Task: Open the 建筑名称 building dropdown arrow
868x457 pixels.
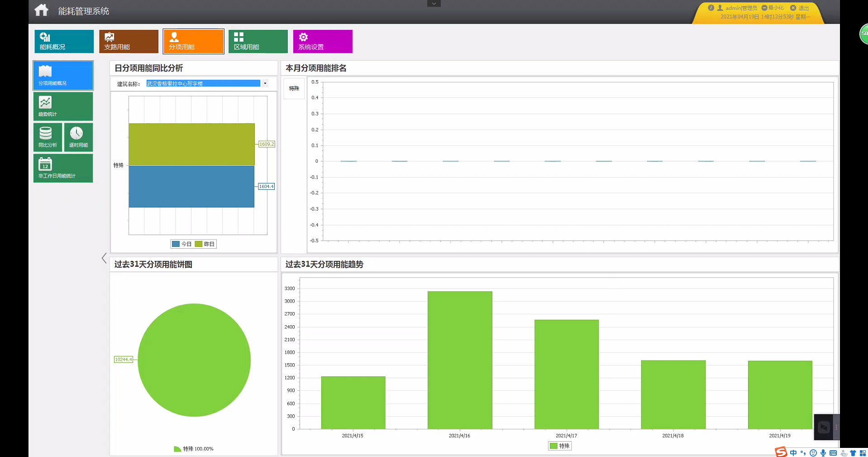Action: coord(265,83)
